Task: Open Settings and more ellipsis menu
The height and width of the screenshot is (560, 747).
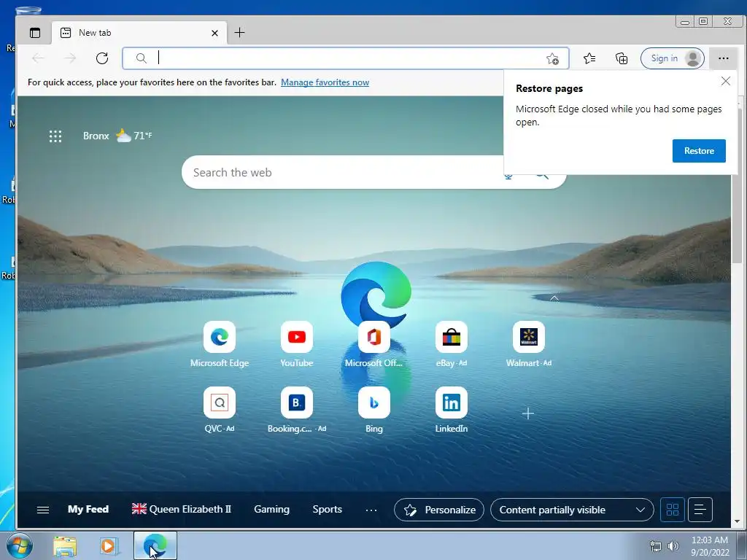Action: 723,58
